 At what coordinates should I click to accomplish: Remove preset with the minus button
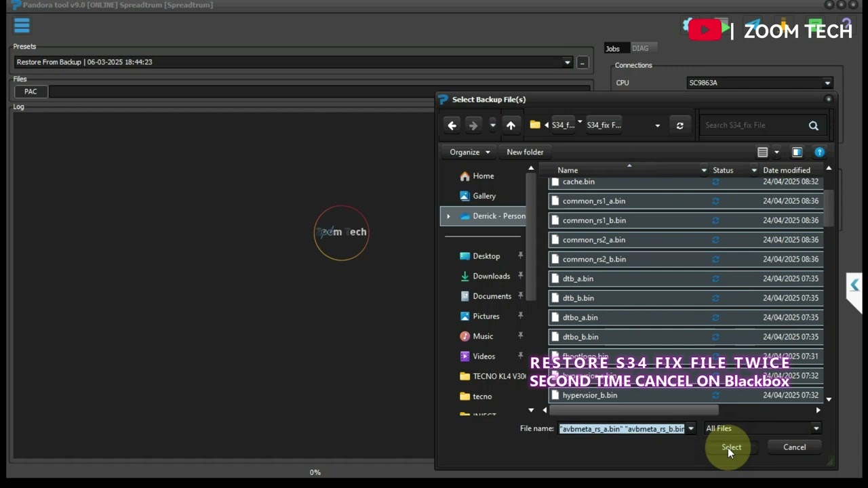pos(582,62)
